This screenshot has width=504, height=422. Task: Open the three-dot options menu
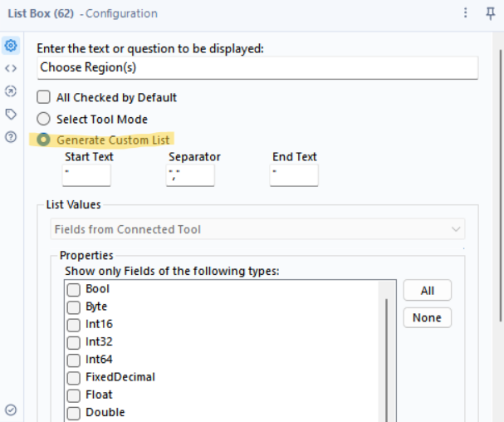tap(467, 13)
